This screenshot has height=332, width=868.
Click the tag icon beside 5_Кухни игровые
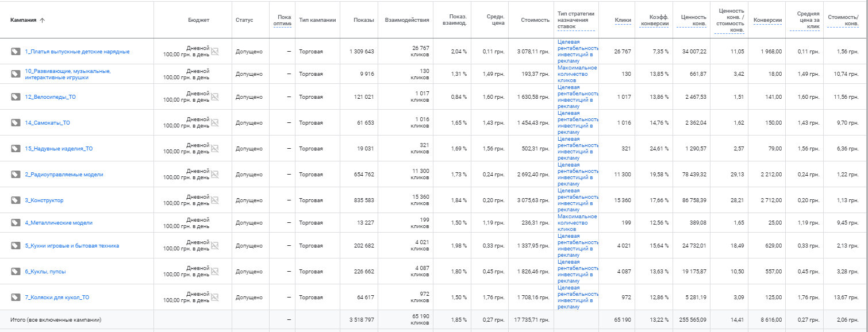[16, 246]
